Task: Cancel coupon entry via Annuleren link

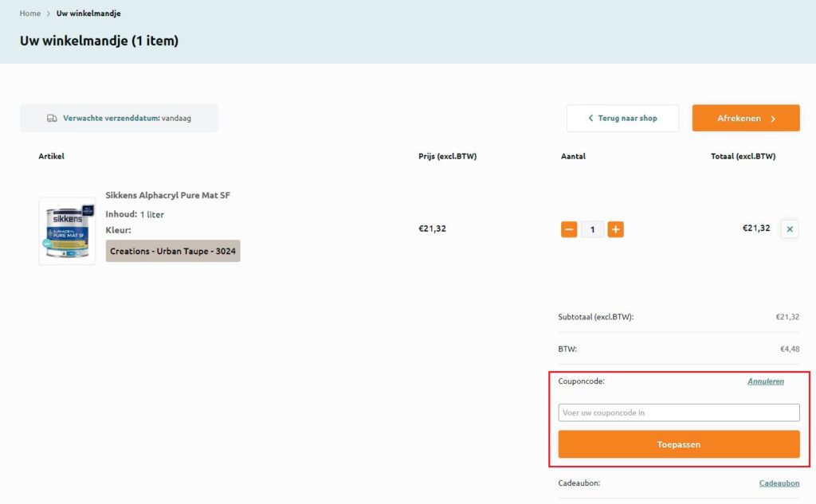Action: pyautogui.click(x=765, y=381)
